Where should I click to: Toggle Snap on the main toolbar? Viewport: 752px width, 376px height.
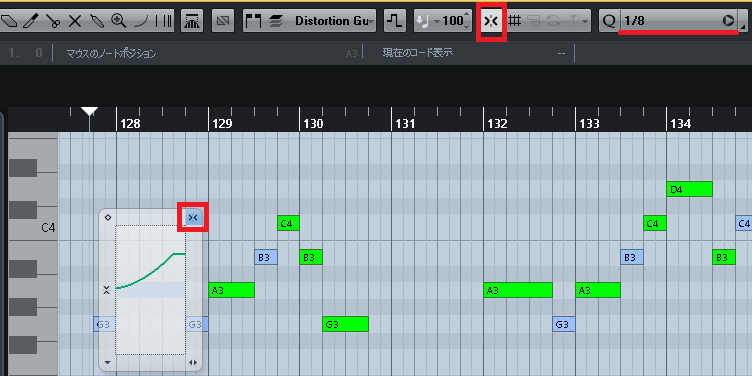coord(492,21)
